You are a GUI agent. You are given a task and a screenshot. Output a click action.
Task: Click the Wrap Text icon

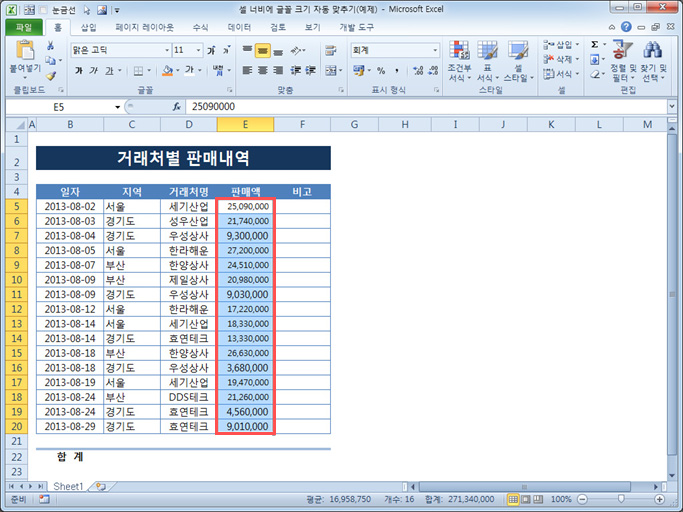[331, 50]
